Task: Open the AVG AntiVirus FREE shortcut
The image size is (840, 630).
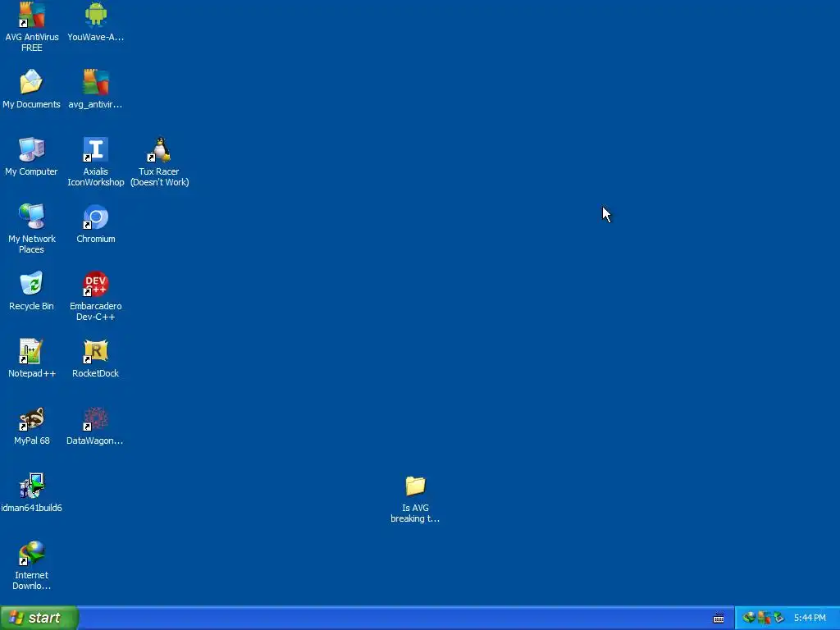Action: (32, 16)
